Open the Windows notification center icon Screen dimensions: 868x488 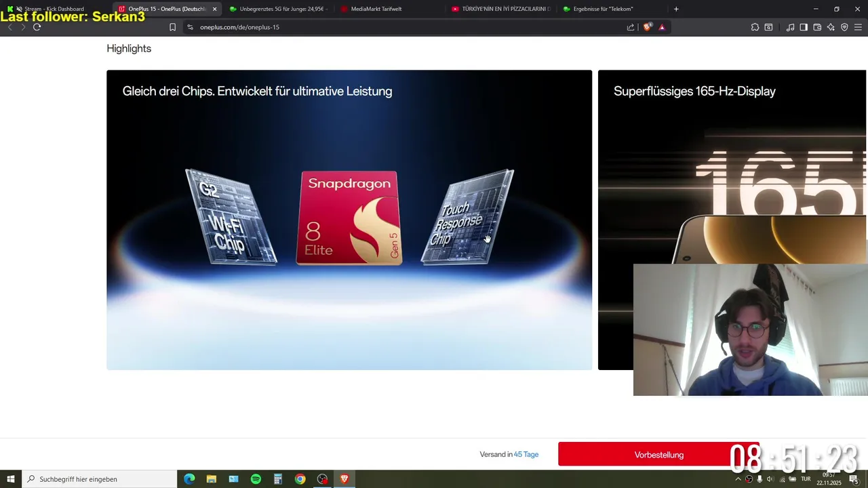coord(854,479)
